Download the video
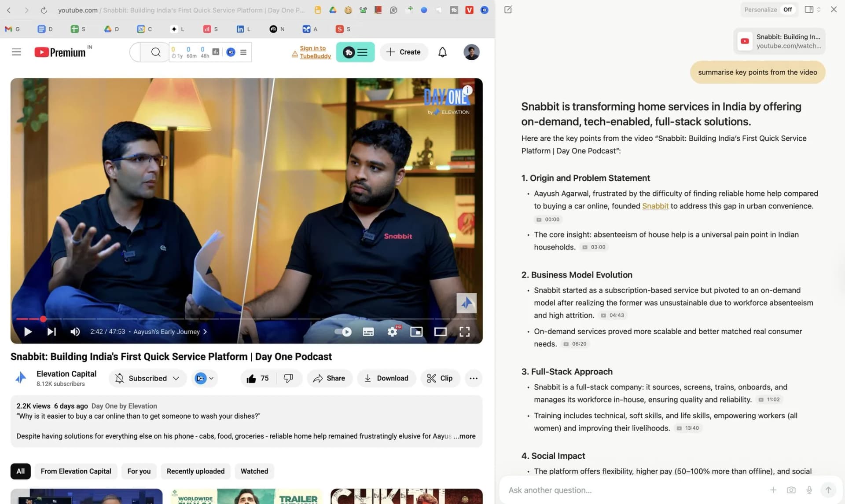Screen dimensions: 845x504 (386, 378)
